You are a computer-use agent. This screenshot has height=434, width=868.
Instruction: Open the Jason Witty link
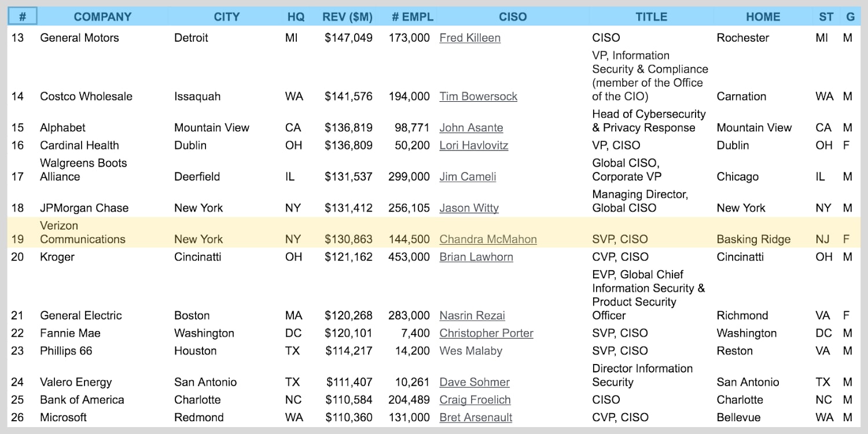(x=469, y=208)
